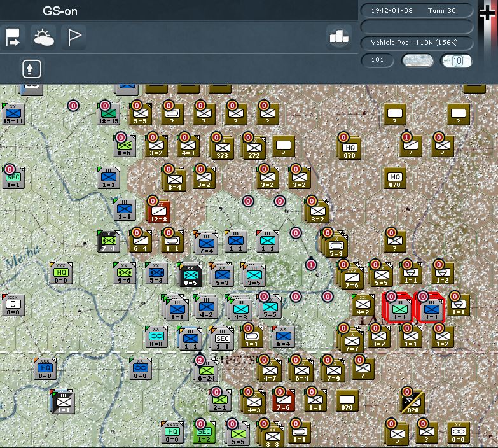Screen dimensions: 498x448
Task: Select the black 8=5 division counter
Action: pyautogui.click(x=190, y=275)
